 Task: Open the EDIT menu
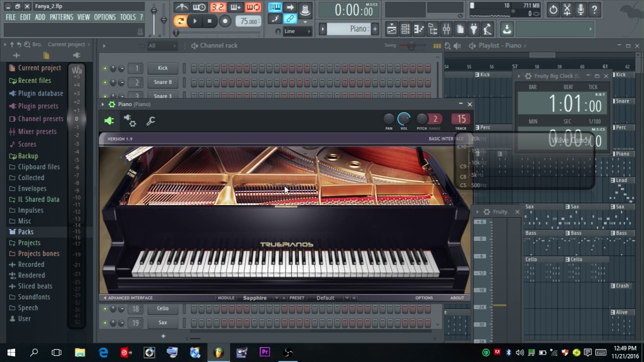click(x=26, y=17)
